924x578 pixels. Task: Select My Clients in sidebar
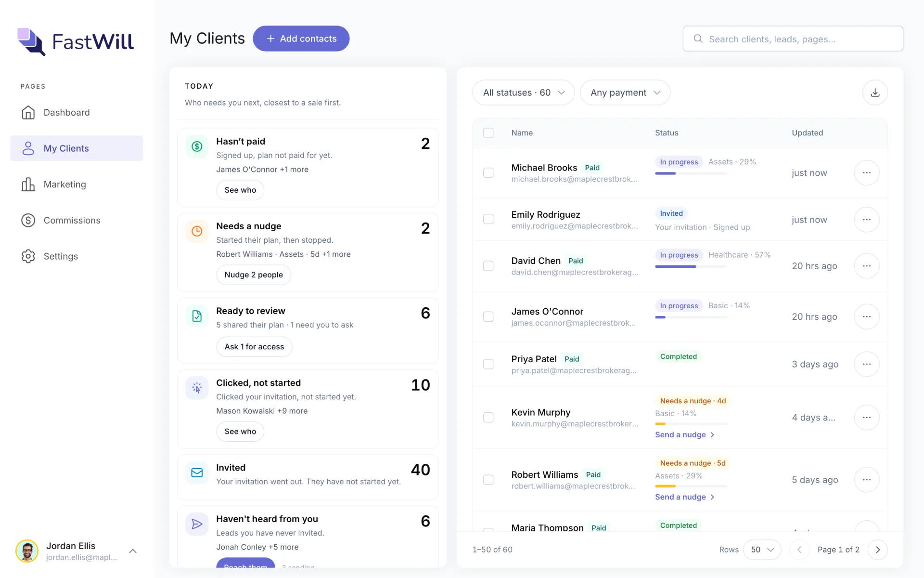tap(77, 148)
